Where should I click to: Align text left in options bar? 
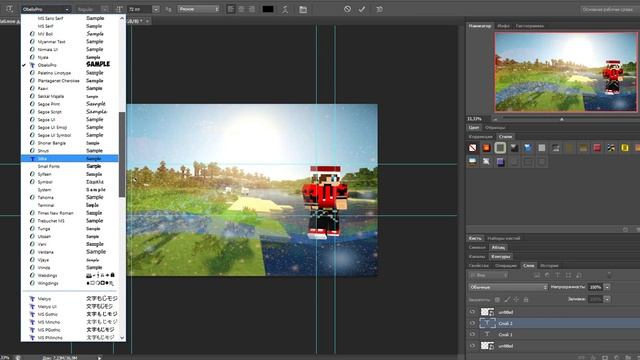click(x=231, y=9)
